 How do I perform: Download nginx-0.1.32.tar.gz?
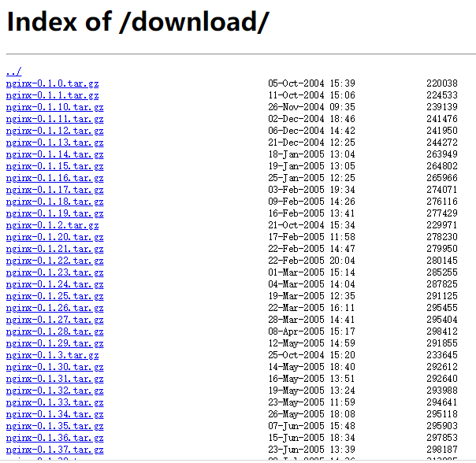[54, 391]
